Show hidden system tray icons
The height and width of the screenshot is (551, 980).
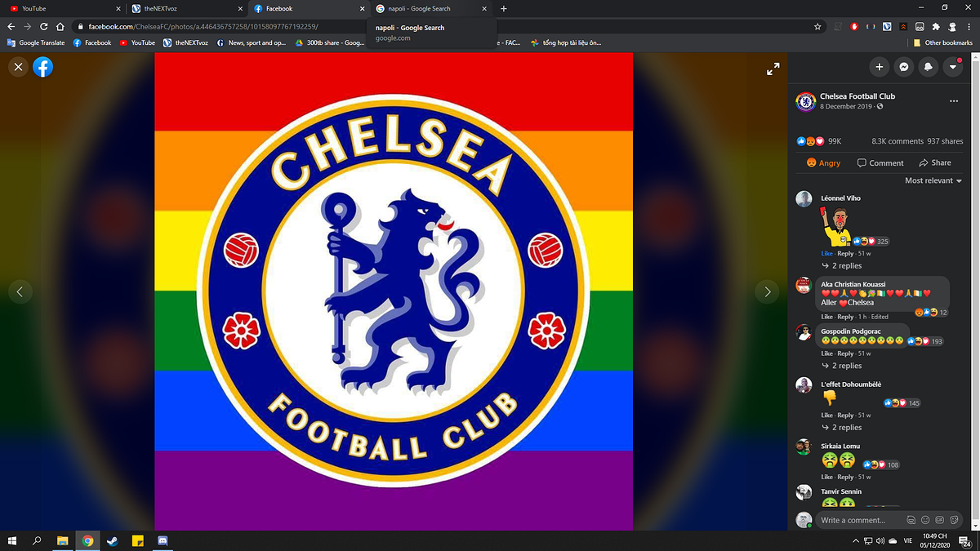(855, 540)
